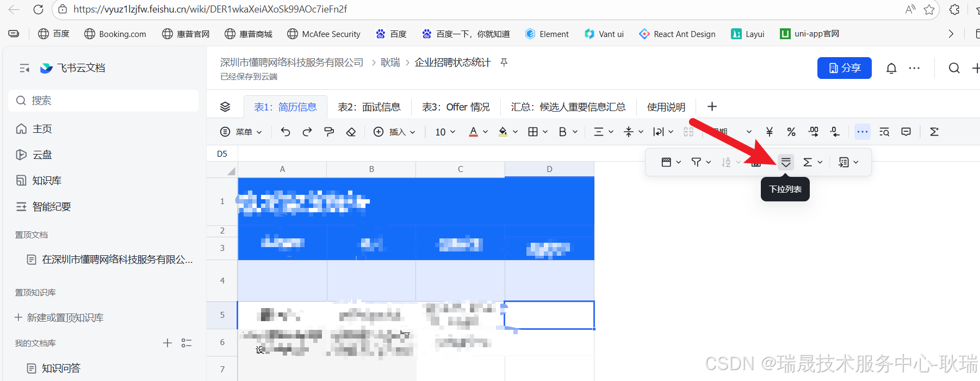Click the cell borders icon

point(533,132)
